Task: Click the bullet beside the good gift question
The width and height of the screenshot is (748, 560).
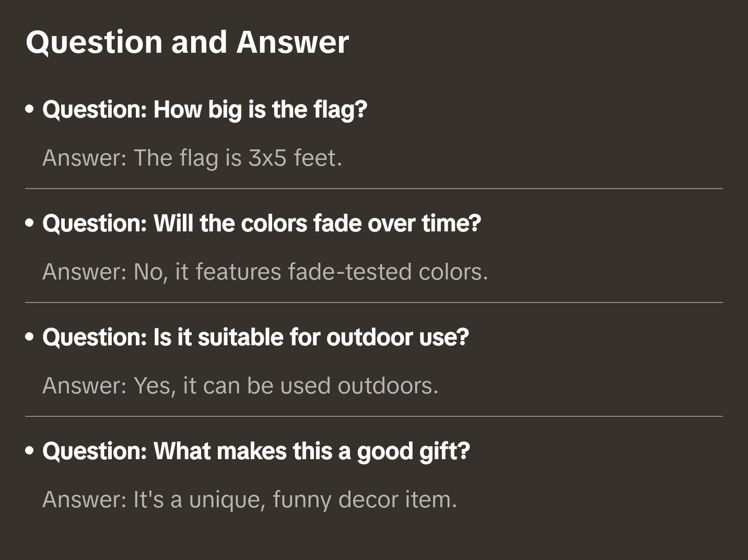Action: (x=30, y=451)
